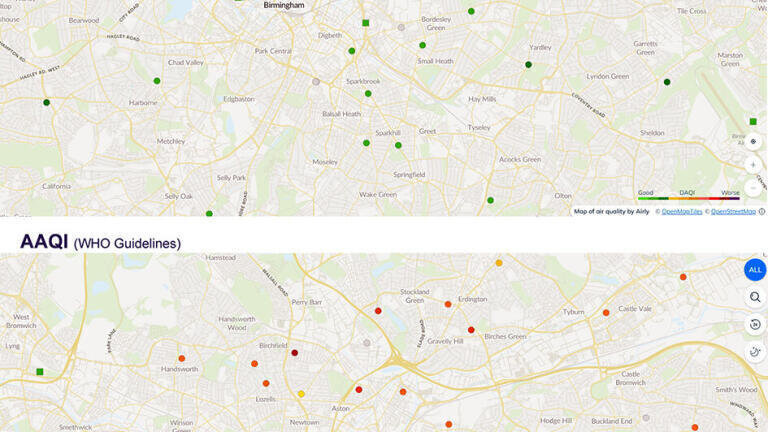Click the orange sensor left of Castle Vale
768x432 pixels.
[x=606, y=312]
